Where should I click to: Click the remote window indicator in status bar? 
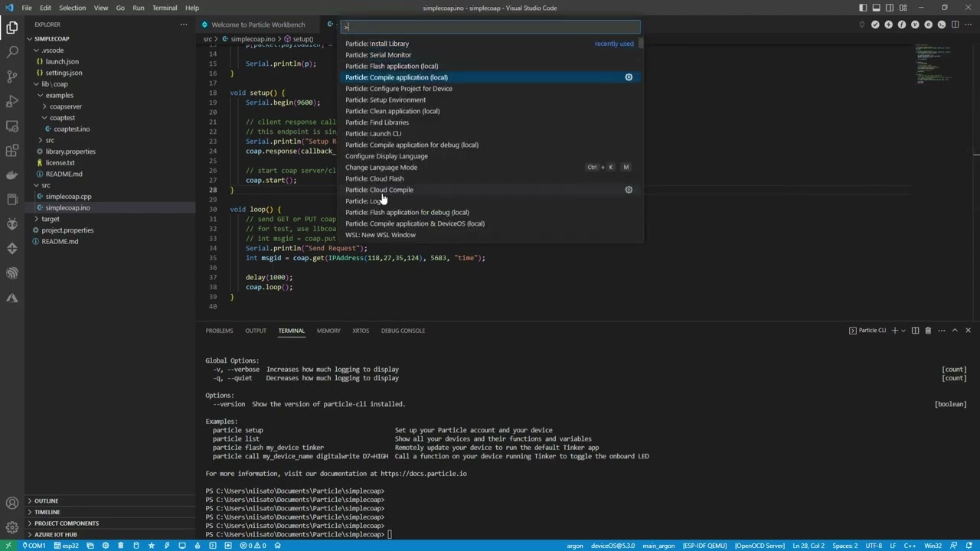(8, 546)
